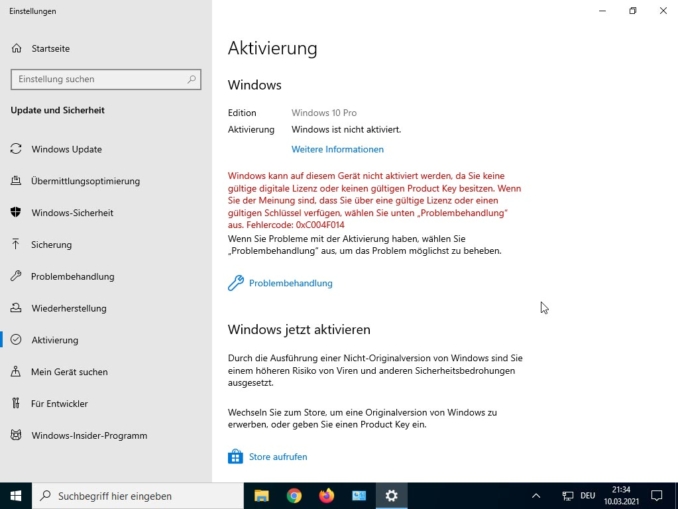Click Problembehandlung link under activation error
The image size is (678, 509).
click(290, 283)
